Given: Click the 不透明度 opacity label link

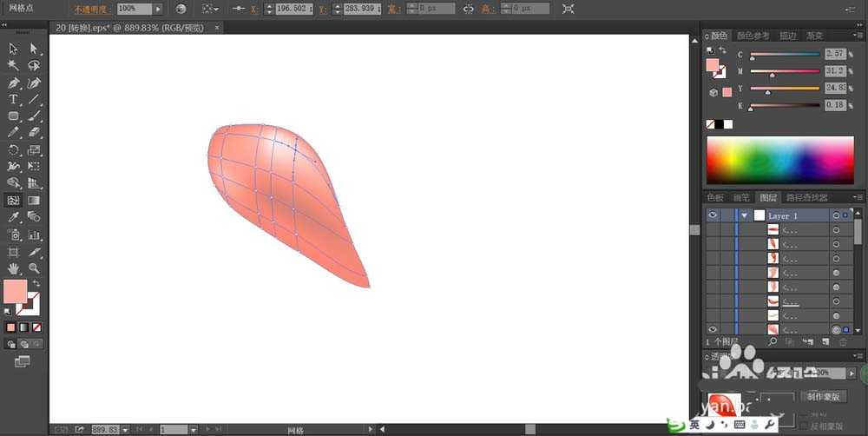Looking at the screenshot, I should 91,9.
